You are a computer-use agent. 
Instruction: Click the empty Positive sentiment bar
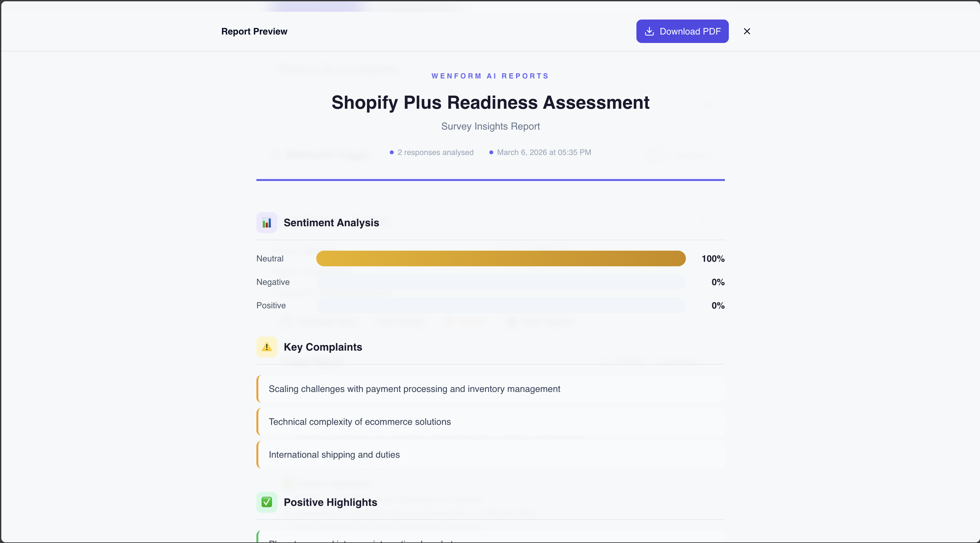coord(501,305)
